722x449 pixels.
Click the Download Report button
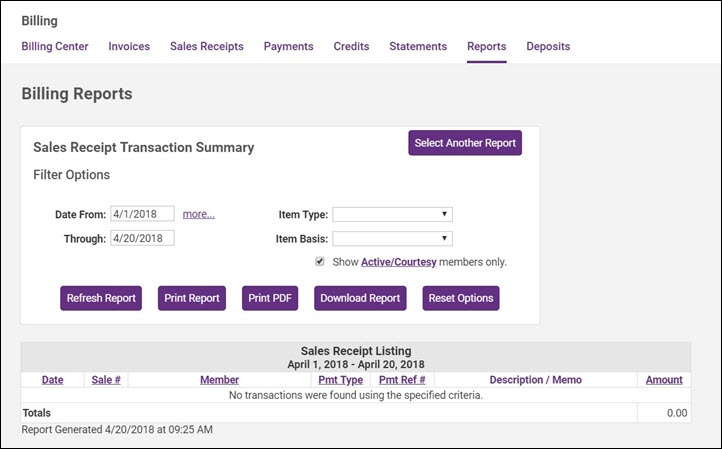pos(360,298)
